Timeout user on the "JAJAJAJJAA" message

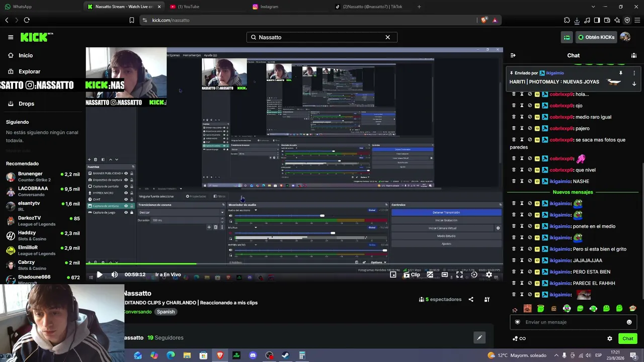[522, 260]
